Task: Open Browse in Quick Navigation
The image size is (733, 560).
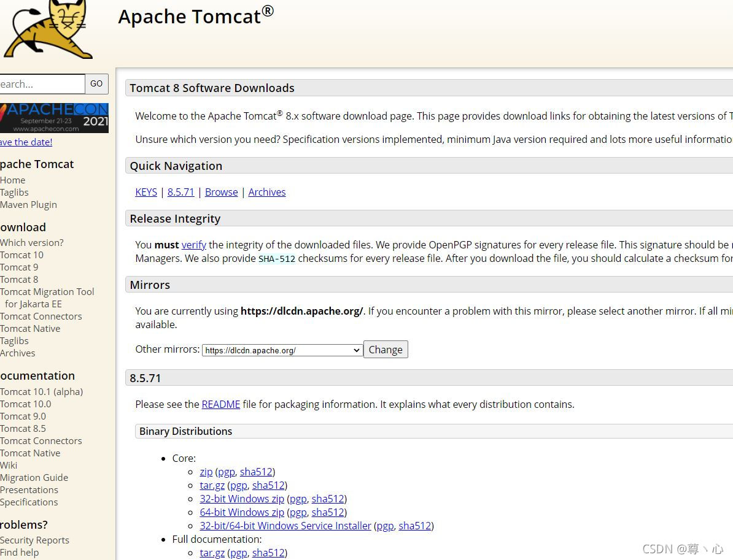Action: [x=221, y=192]
